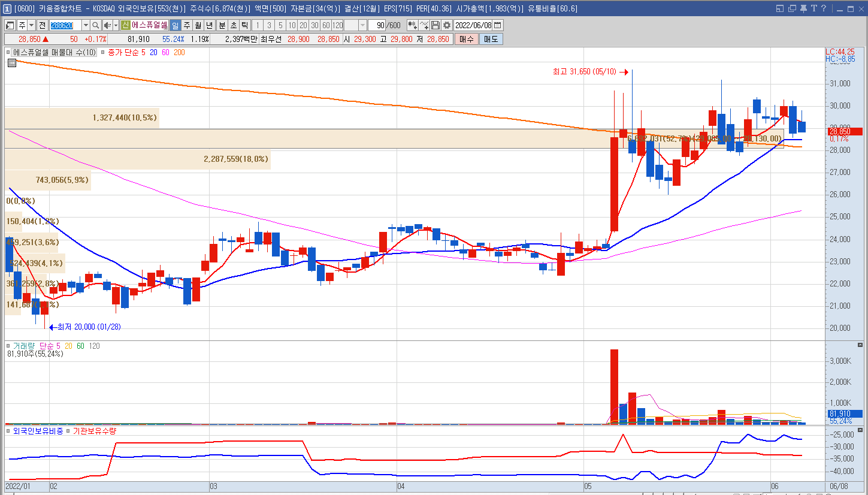Click the stock code input field 288620
868x495 pixels.
65,25
